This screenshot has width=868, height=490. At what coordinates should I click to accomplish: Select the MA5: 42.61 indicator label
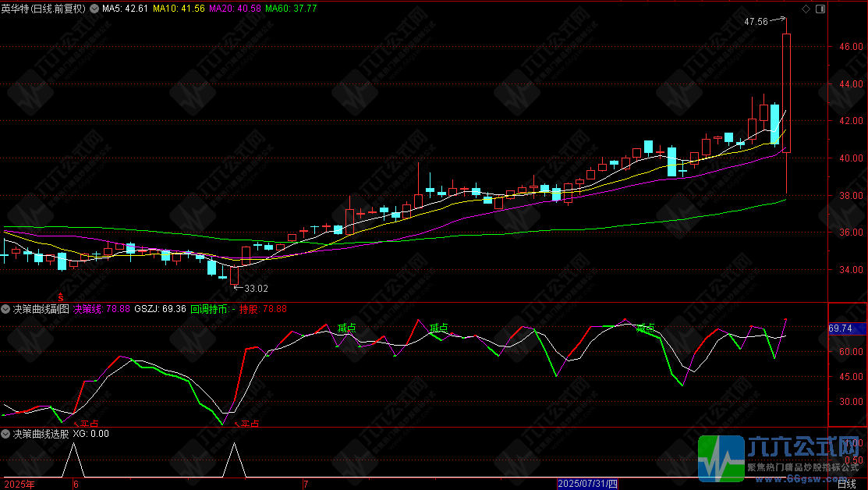(125, 9)
